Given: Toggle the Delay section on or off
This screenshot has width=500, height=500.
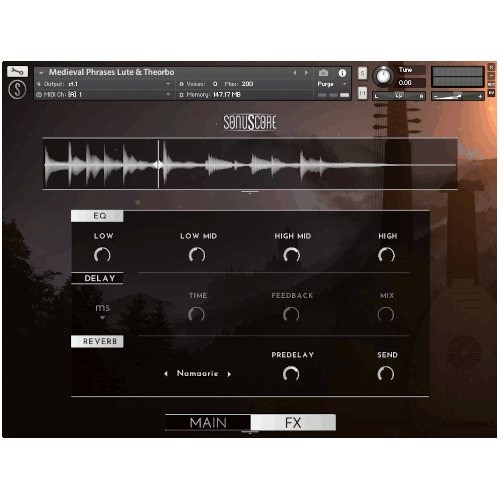Looking at the screenshot, I should pyautogui.click(x=97, y=278).
